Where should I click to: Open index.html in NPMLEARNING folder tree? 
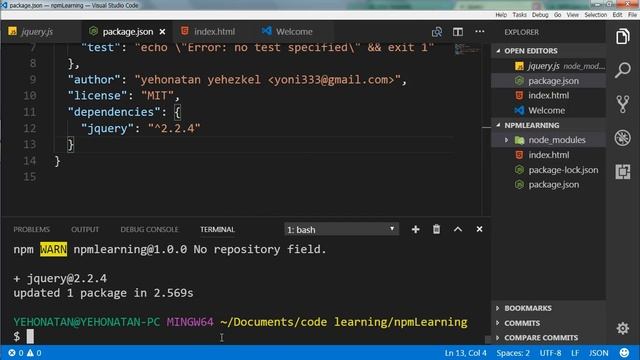[x=549, y=155]
